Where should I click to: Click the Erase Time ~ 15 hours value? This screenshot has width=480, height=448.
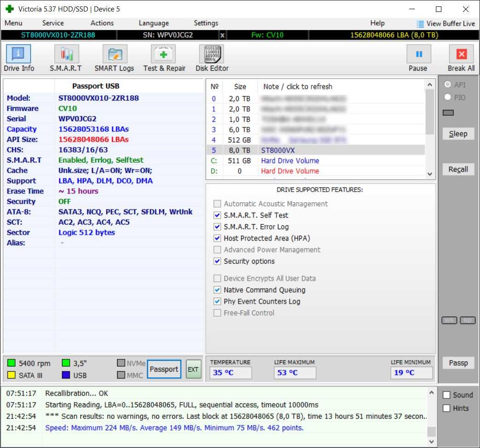point(79,191)
